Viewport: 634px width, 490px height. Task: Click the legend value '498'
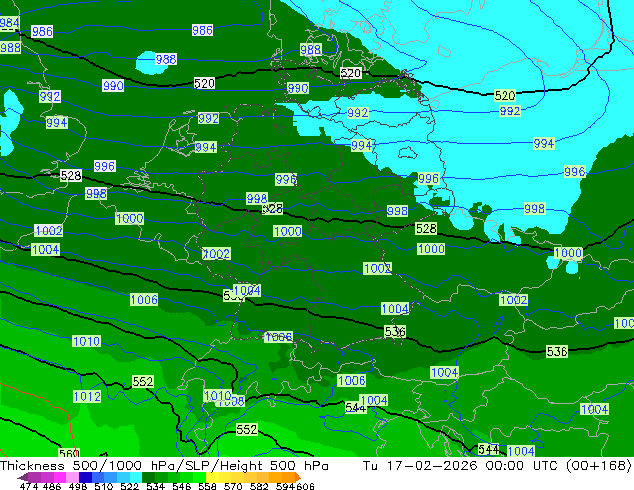click(77, 486)
